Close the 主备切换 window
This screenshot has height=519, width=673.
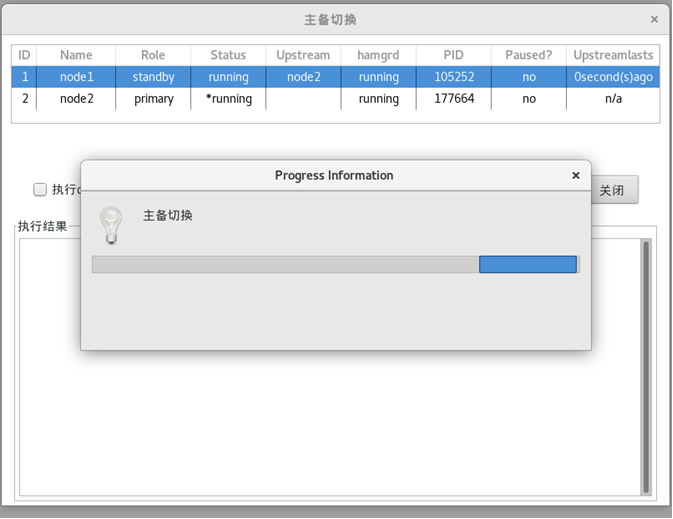pos(654,19)
